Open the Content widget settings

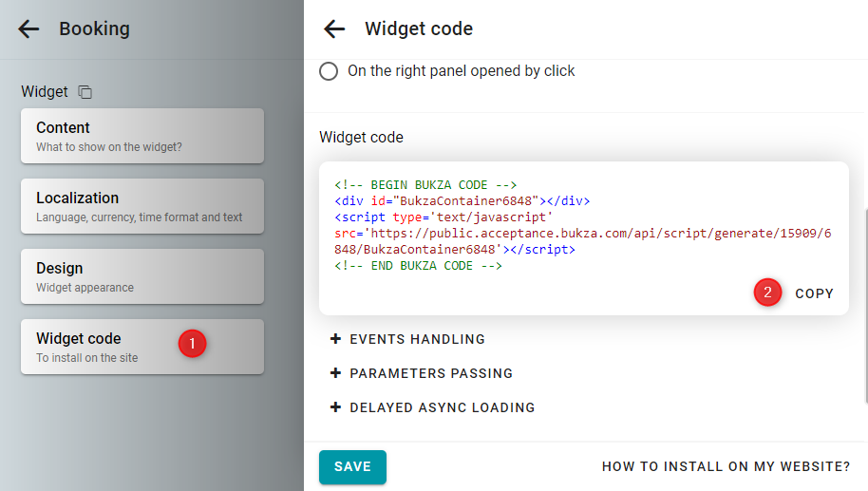coord(142,136)
